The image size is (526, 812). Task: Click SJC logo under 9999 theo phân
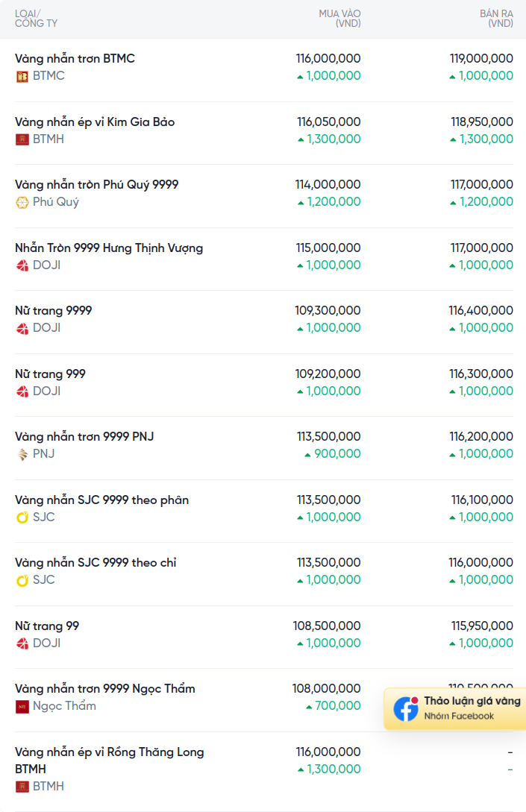click(22, 517)
